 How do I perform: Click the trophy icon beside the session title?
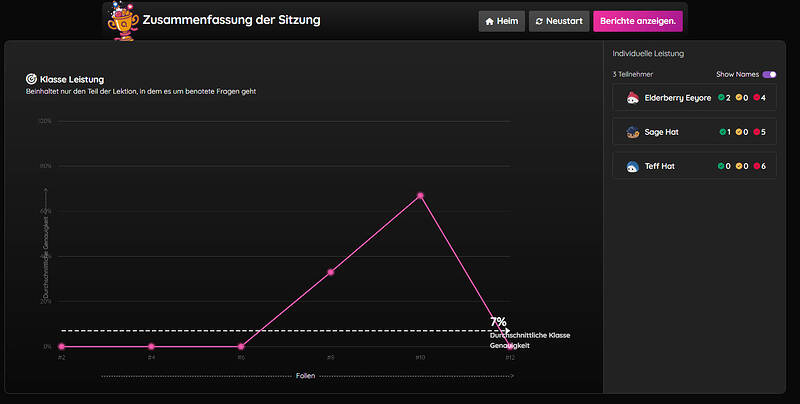tap(122, 20)
